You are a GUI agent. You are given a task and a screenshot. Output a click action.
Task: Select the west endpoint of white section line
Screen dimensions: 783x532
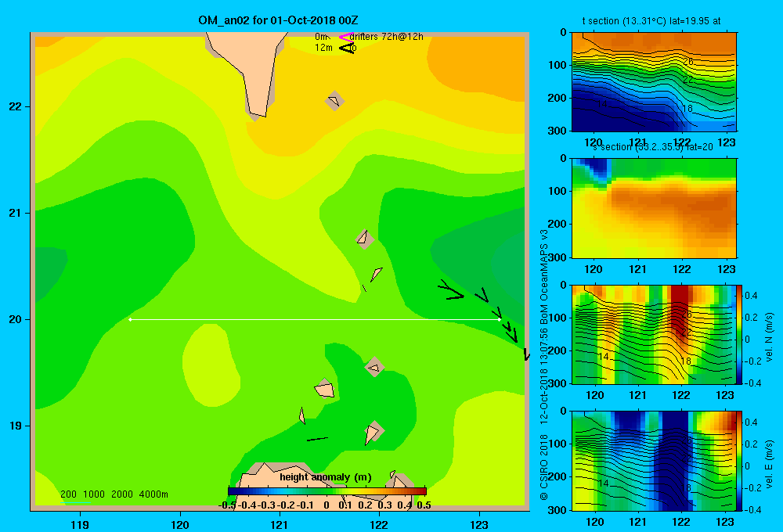130,319
